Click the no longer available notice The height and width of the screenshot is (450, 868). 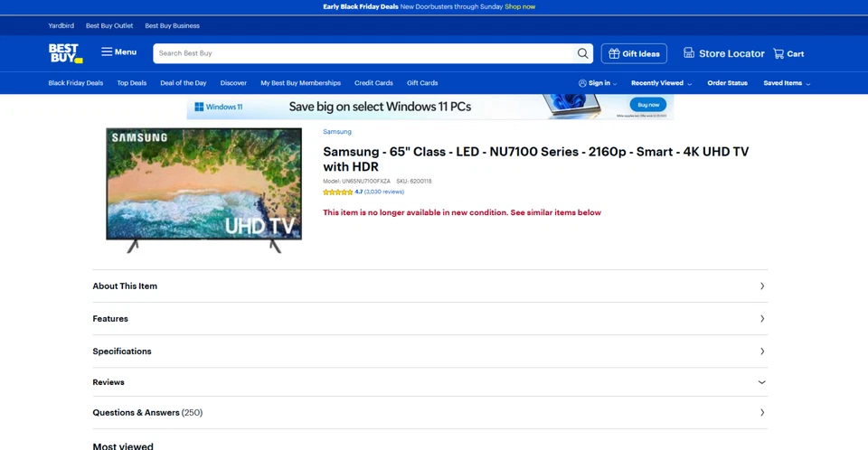pyautogui.click(x=462, y=212)
